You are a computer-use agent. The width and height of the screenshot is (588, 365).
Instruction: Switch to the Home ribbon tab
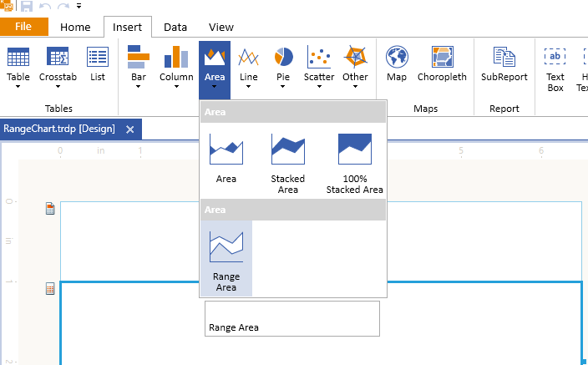[x=75, y=27]
